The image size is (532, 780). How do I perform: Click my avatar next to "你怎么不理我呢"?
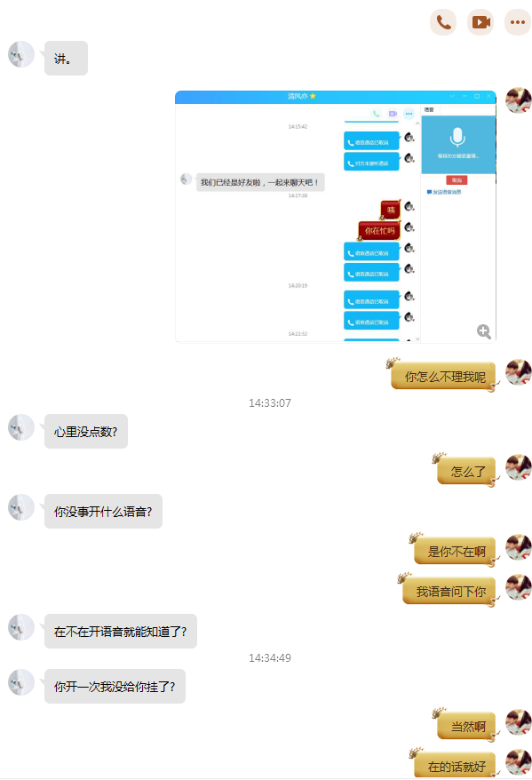pos(519,372)
